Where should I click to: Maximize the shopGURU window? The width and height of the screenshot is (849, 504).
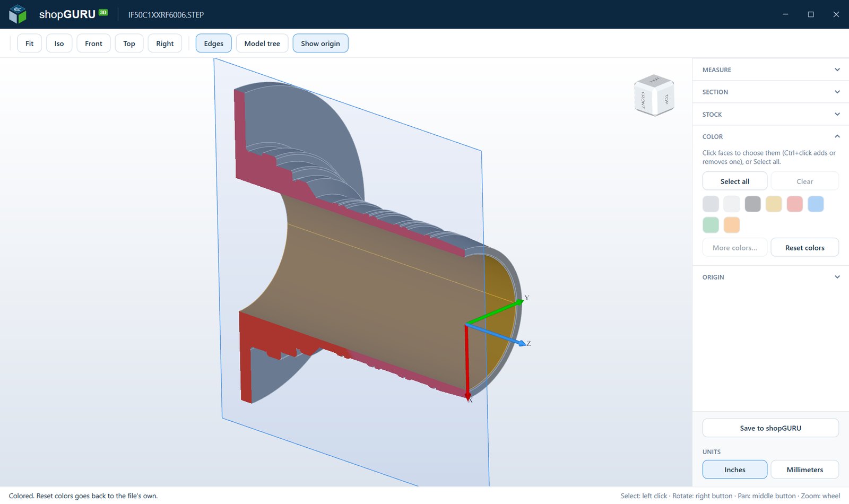811,14
